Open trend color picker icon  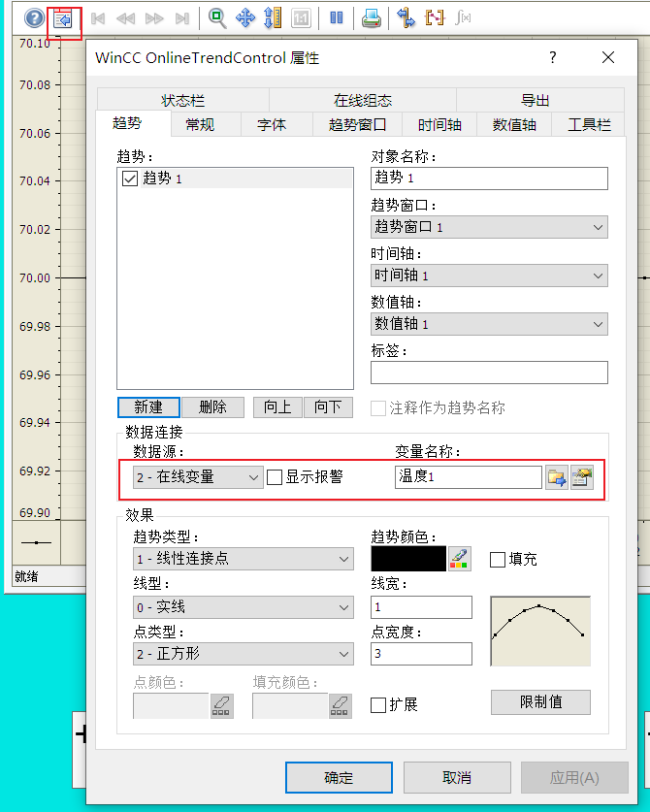(460, 559)
